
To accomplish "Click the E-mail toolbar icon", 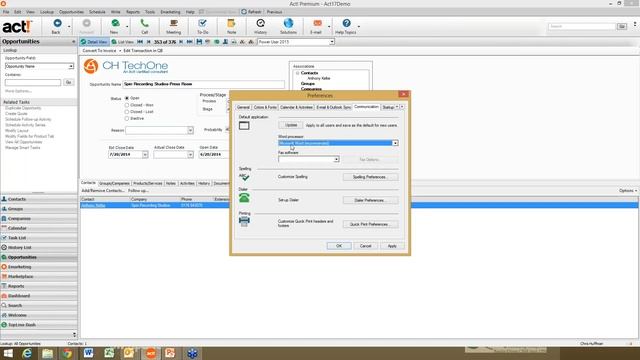I will 317,23.
